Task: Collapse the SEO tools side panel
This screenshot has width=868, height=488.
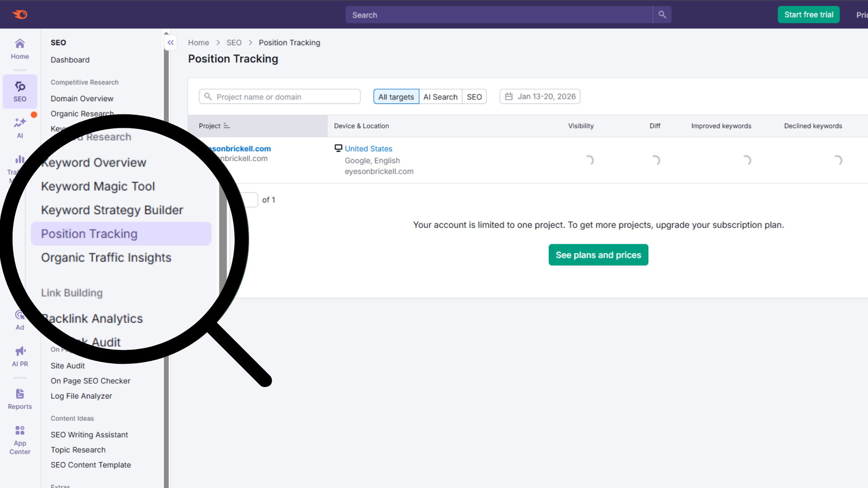Action: tap(170, 42)
